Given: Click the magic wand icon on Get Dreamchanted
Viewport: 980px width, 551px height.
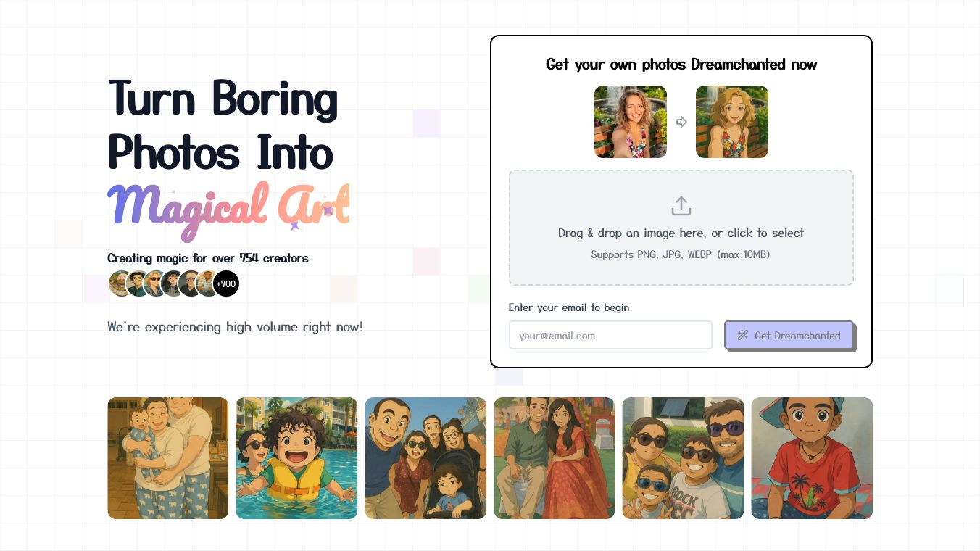Looking at the screenshot, I should click(x=743, y=335).
